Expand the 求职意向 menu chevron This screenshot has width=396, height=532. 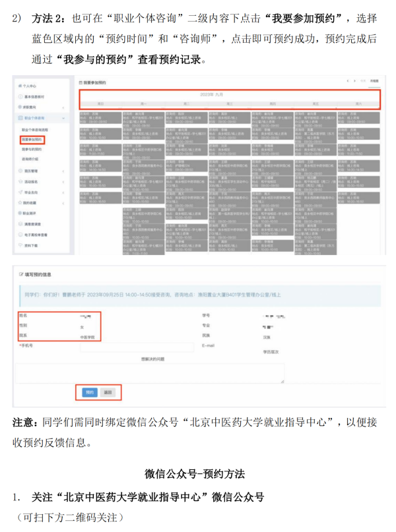coord(64,107)
